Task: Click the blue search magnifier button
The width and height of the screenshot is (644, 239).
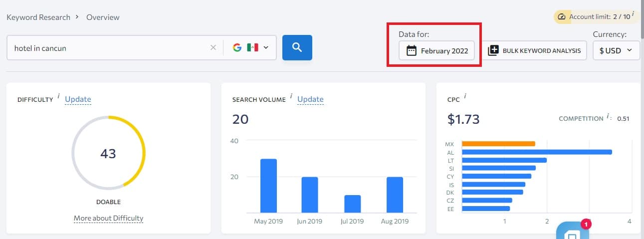Action: 297,47
